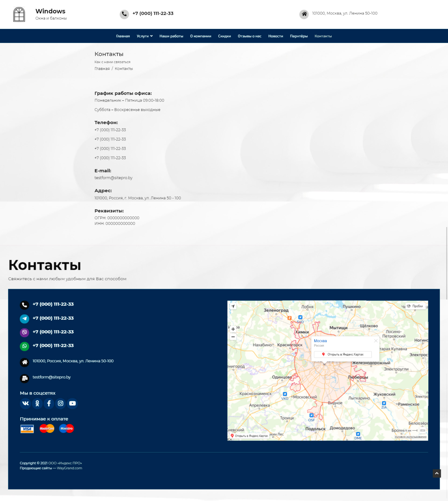Open the Odnoklassniki social icon
448x501 pixels.
click(37, 403)
